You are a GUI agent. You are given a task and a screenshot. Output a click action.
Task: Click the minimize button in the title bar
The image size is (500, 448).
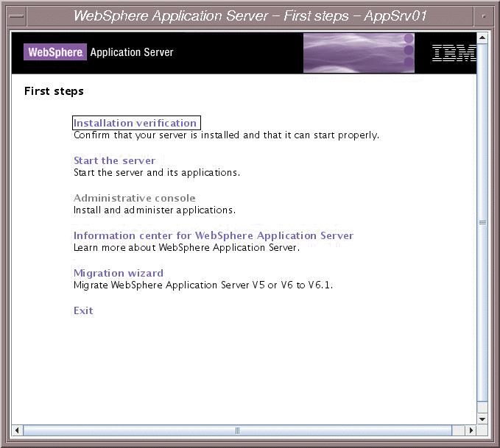(x=483, y=16)
